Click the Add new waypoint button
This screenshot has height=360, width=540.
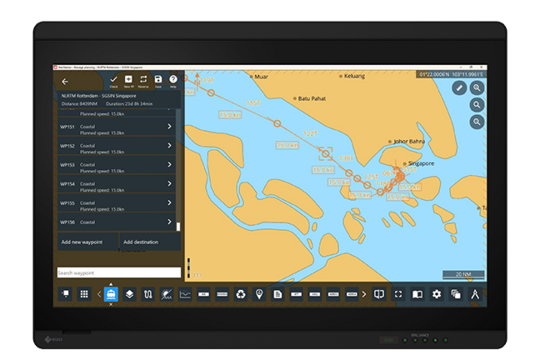click(88, 242)
